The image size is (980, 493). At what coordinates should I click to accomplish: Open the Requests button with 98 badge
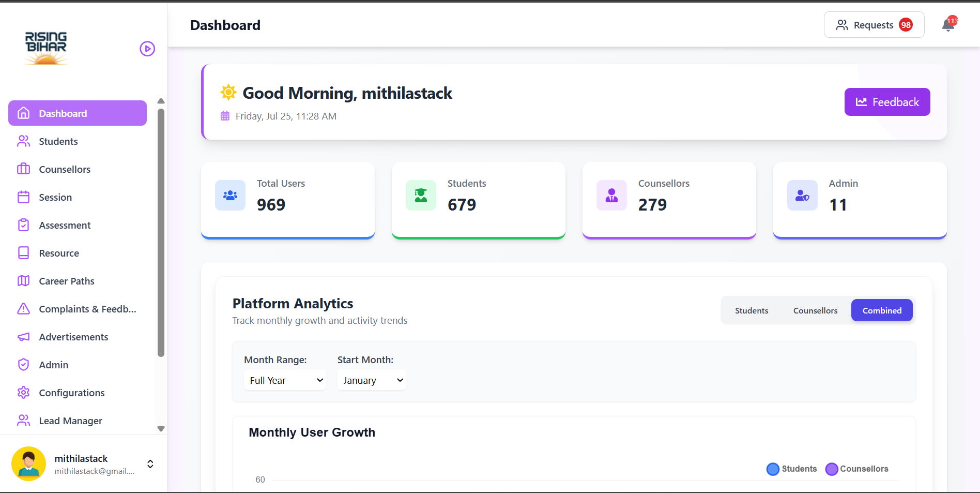click(874, 25)
